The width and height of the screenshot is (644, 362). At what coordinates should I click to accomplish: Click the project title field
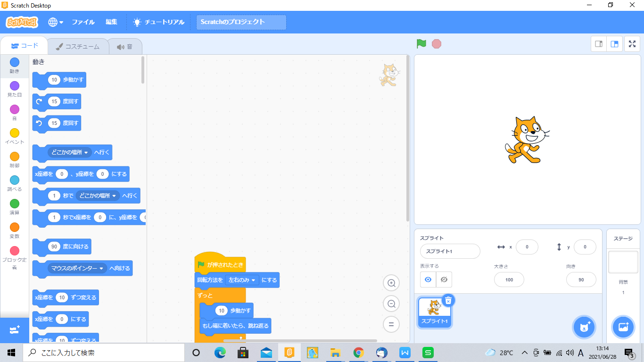point(241,22)
